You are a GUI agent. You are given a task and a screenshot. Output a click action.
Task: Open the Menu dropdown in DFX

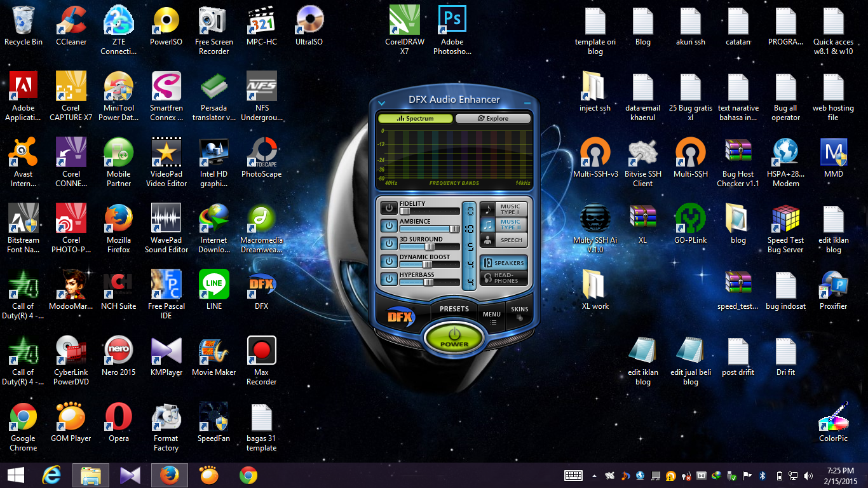coord(491,315)
